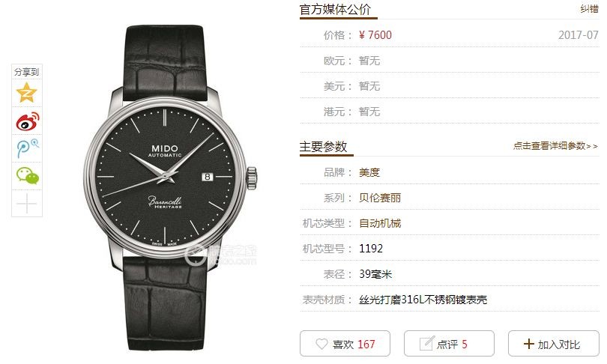Open 点击查看详细参数 link
The image size is (607, 364).
pos(555,146)
